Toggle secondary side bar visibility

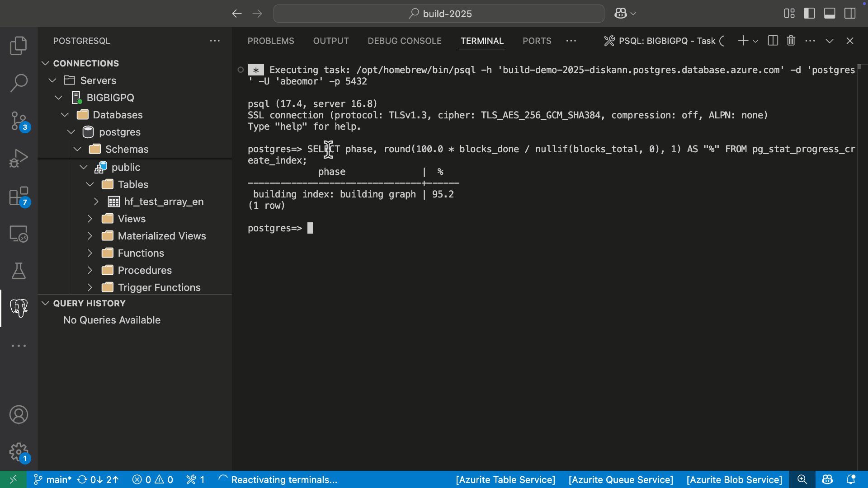point(850,14)
